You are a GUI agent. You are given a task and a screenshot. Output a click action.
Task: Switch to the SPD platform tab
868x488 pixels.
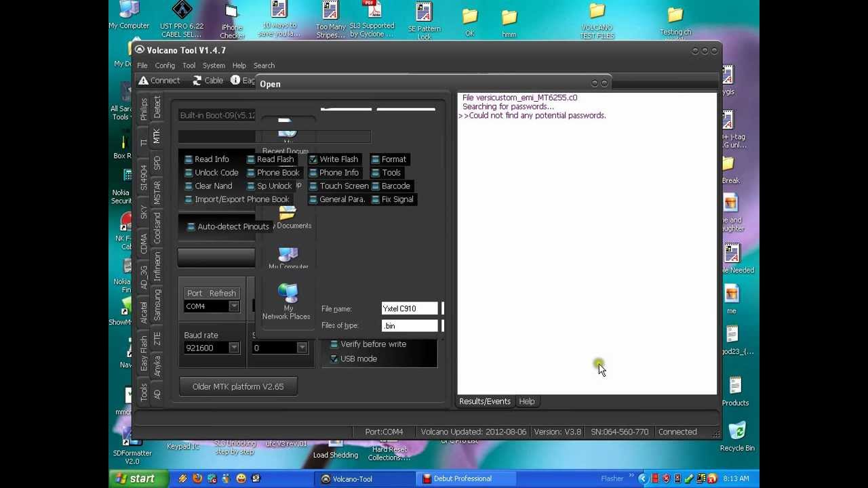pos(157,163)
